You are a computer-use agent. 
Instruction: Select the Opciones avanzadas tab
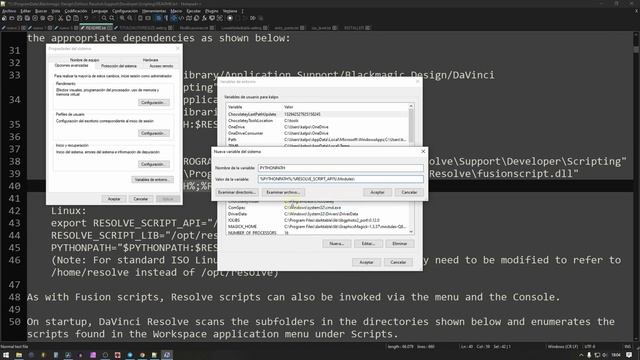point(71,65)
